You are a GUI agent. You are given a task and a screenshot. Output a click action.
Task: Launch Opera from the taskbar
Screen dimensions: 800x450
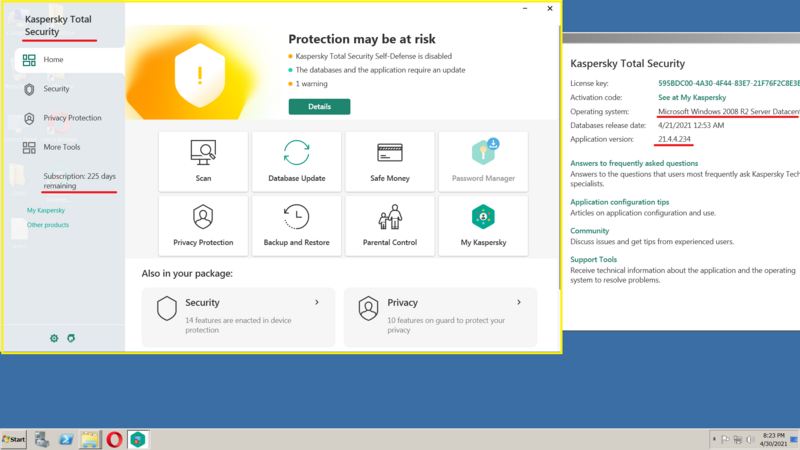pos(114,439)
